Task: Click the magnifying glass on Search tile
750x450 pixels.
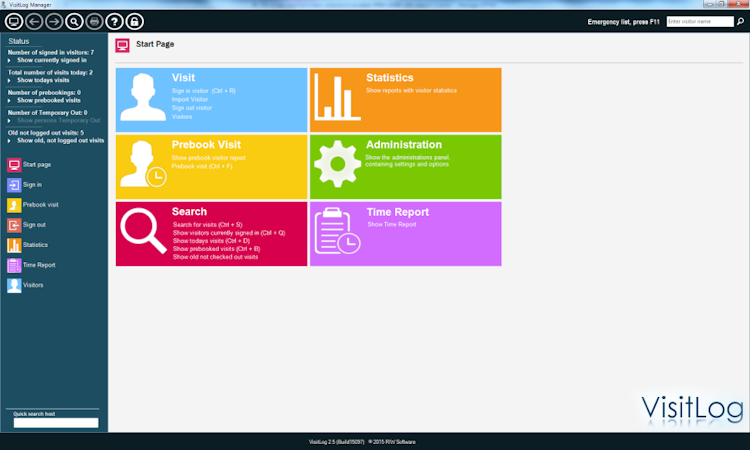Action: click(143, 230)
